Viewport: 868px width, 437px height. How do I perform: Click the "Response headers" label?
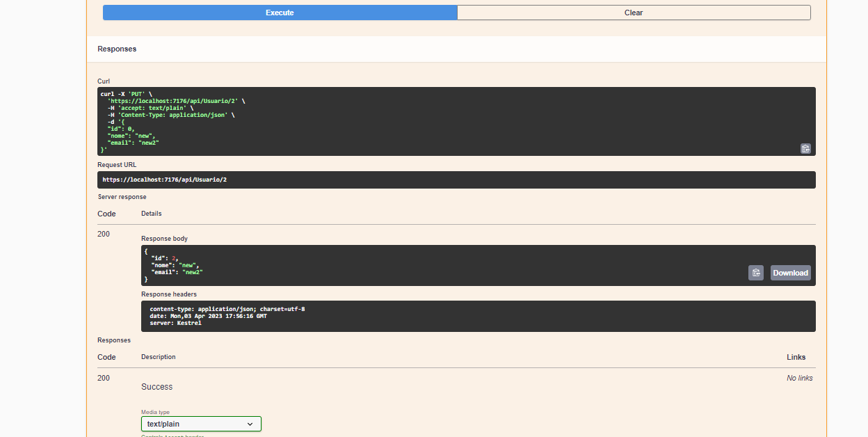click(x=169, y=294)
